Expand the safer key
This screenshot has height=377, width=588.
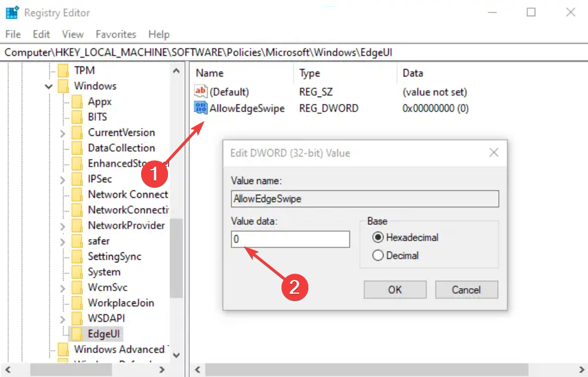63,241
